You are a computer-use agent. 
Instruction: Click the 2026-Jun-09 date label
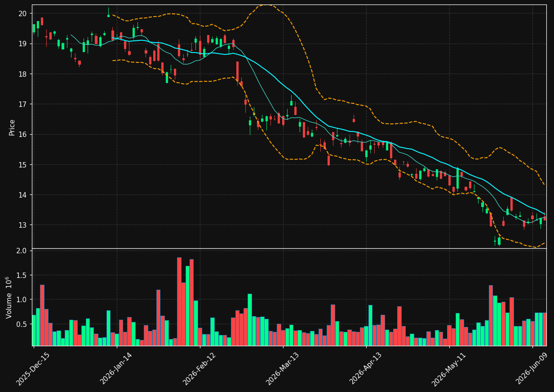pos(532,368)
